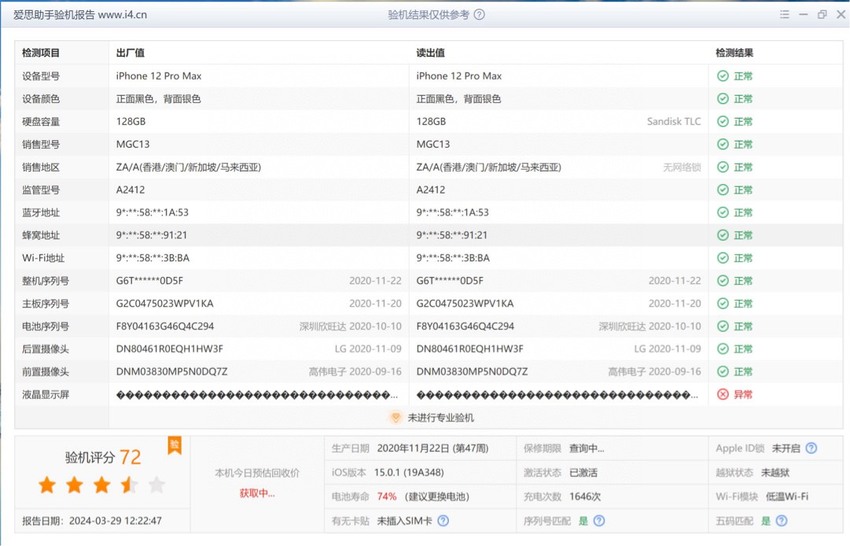Click the 正常 status icon for 蜂窝地址
Image resolution: width=850 pixels, height=546 pixels.
pyautogui.click(x=723, y=235)
